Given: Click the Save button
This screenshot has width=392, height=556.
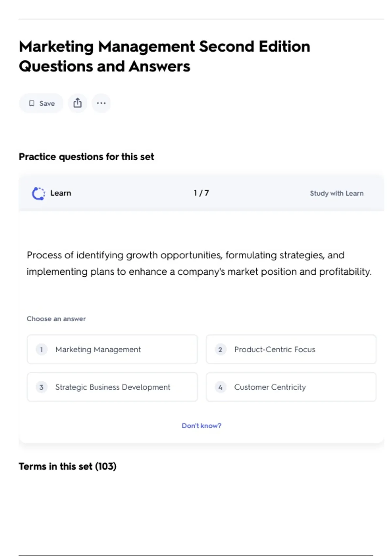Looking at the screenshot, I should click(41, 103).
